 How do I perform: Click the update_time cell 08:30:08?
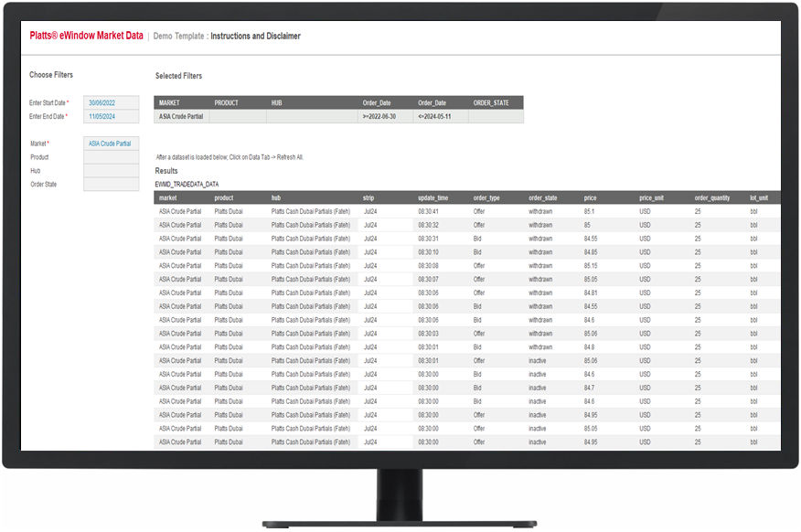[428, 265]
